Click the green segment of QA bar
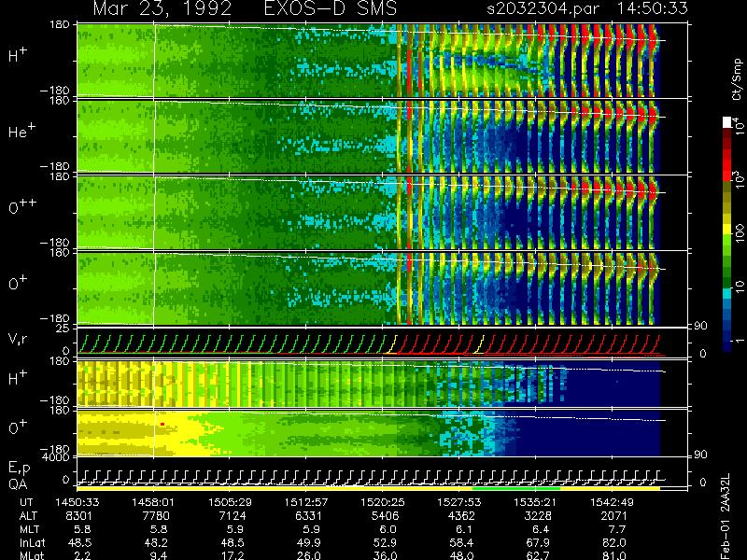The image size is (747, 560). point(516,488)
